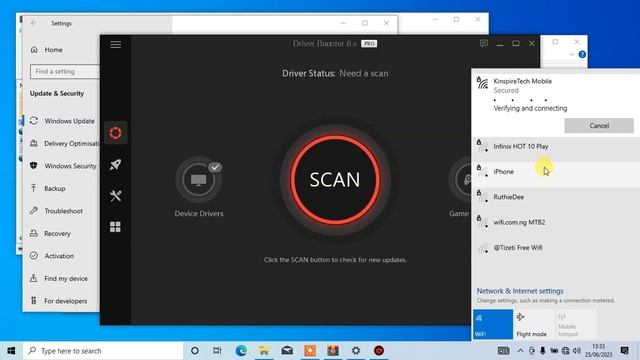Image resolution: width=640 pixels, height=360 pixels.
Task: Open Find my device in Settings
Action: click(x=59, y=278)
